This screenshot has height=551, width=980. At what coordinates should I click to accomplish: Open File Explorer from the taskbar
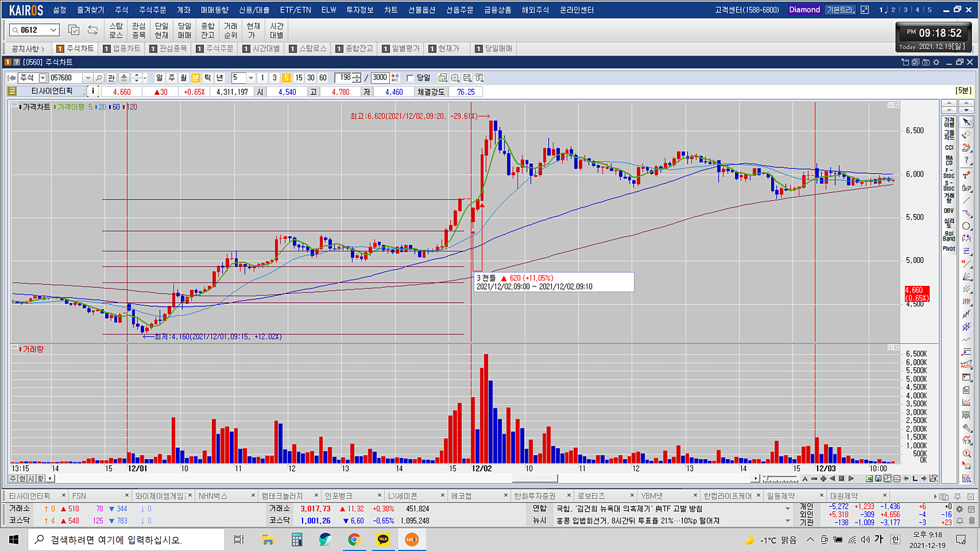(268, 539)
